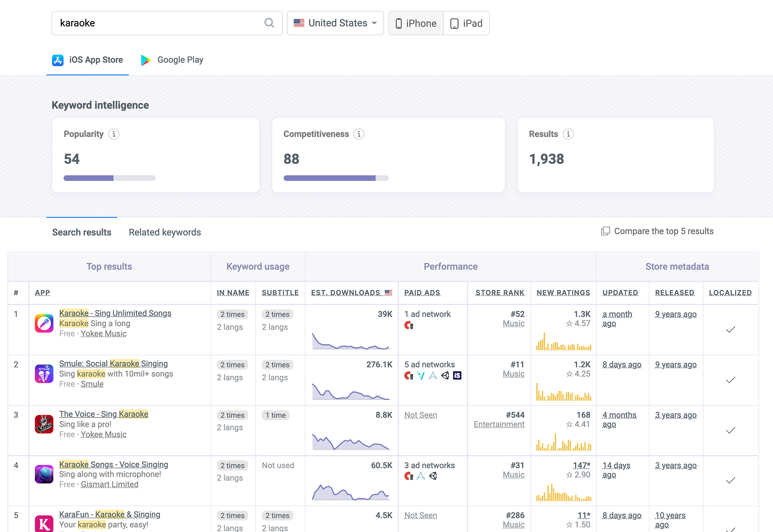Click the downloads chart for Smule
Image resolution: width=773 pixels, height=532 pixels.
pos(351,391)
